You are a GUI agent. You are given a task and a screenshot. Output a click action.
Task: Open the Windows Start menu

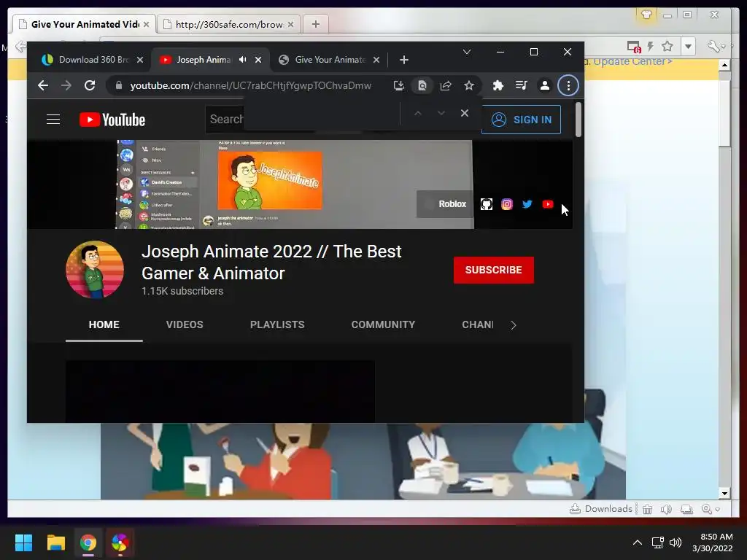click(x=23, y=542)
